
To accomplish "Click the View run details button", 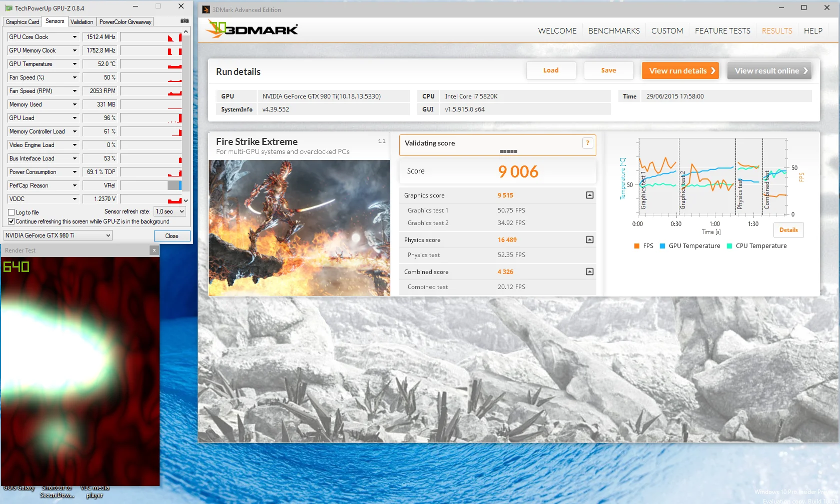I will pyautogui.click(x=680, y=70).
